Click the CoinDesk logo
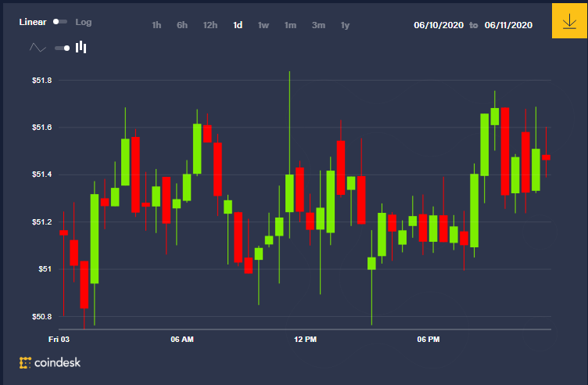Image resolution: width=588 pixels, height=385 pixels. tap(50, 362)
